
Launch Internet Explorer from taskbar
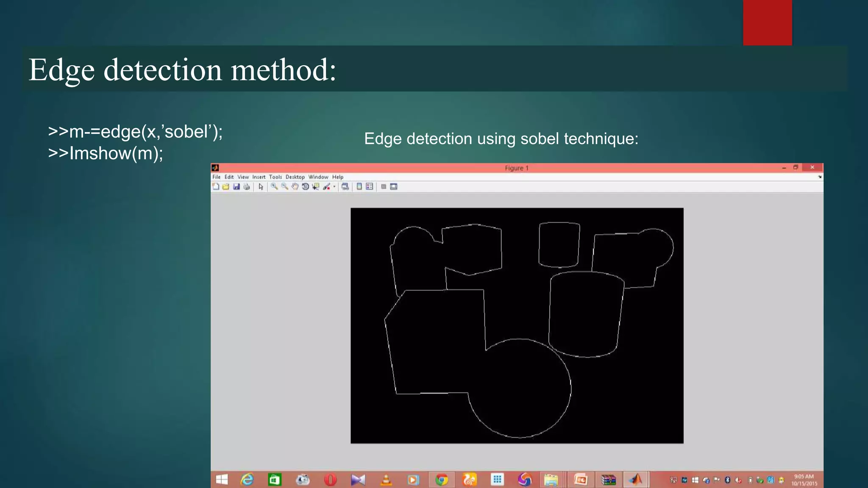247,480
